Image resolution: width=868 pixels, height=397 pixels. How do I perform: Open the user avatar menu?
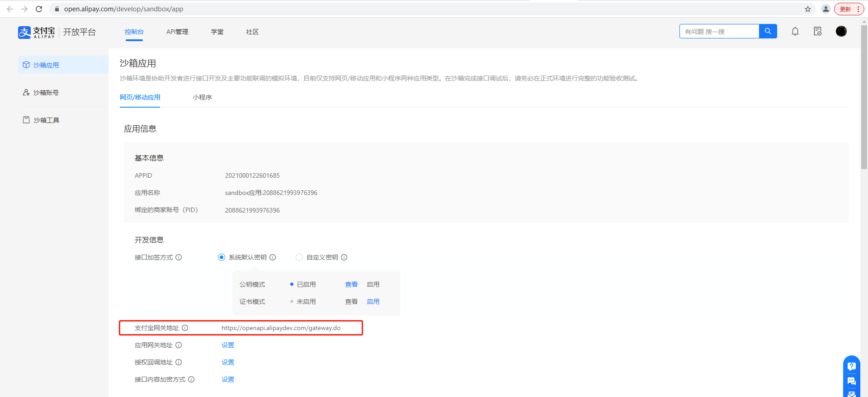pos(841,31)
